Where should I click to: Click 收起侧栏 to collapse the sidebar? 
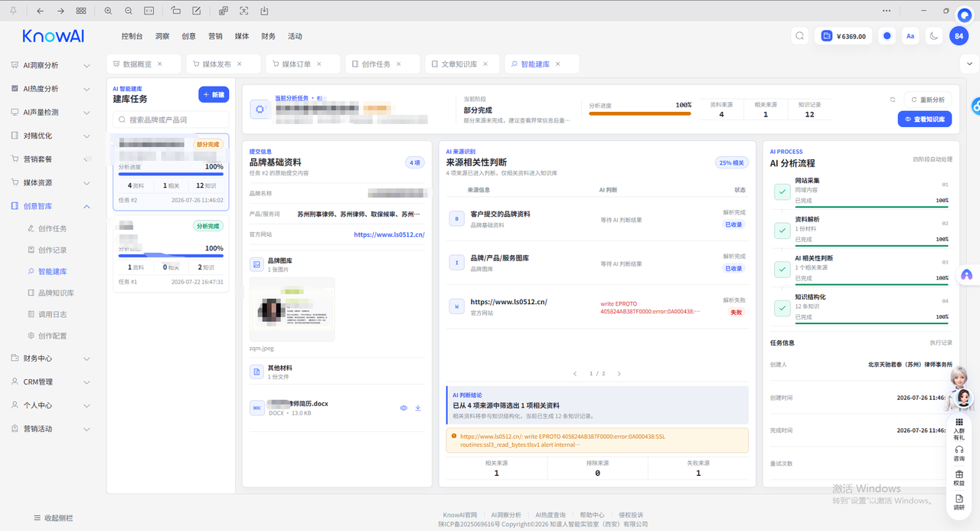(x=53, y=518)
